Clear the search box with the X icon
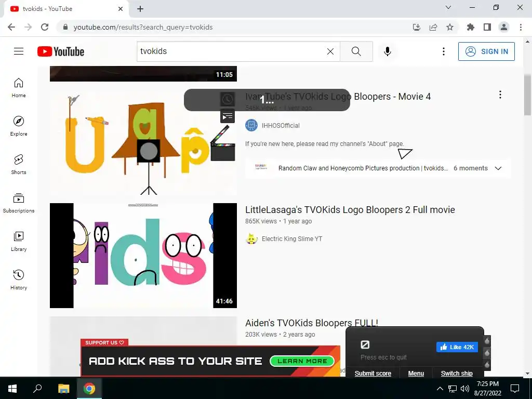 tap(330, 51)
